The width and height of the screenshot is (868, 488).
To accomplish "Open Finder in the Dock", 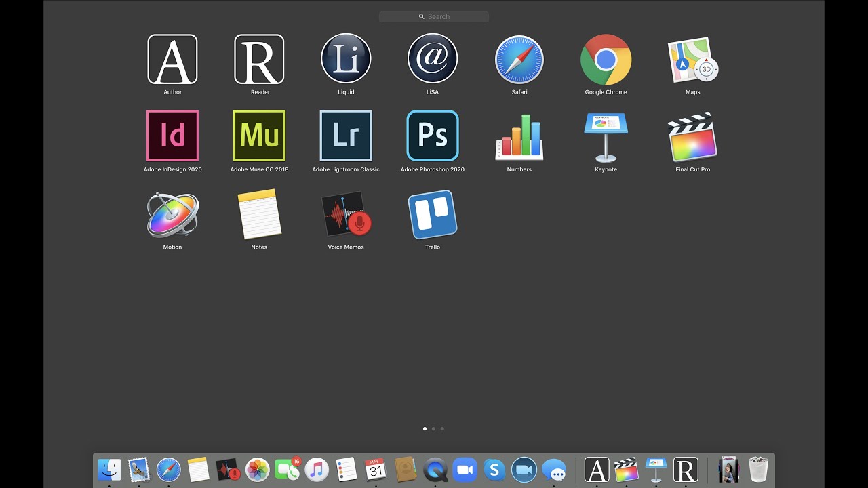I will click(109, 469).
